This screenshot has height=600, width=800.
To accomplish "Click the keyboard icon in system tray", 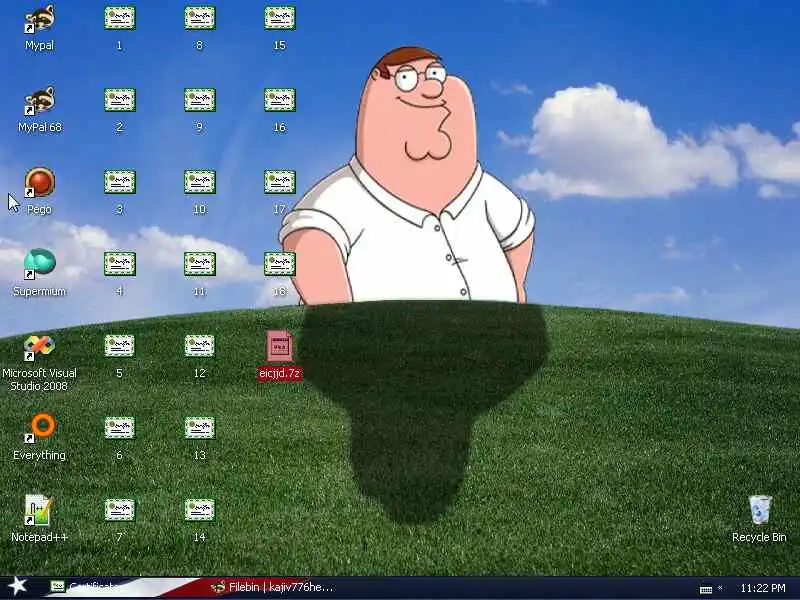I will coord(706,589).
